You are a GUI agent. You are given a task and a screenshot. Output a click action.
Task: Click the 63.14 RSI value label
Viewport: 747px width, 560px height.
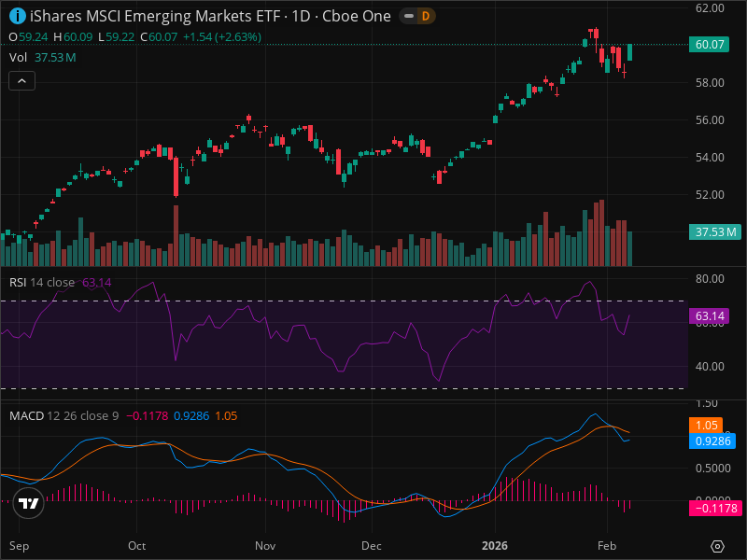pos(709,315)
